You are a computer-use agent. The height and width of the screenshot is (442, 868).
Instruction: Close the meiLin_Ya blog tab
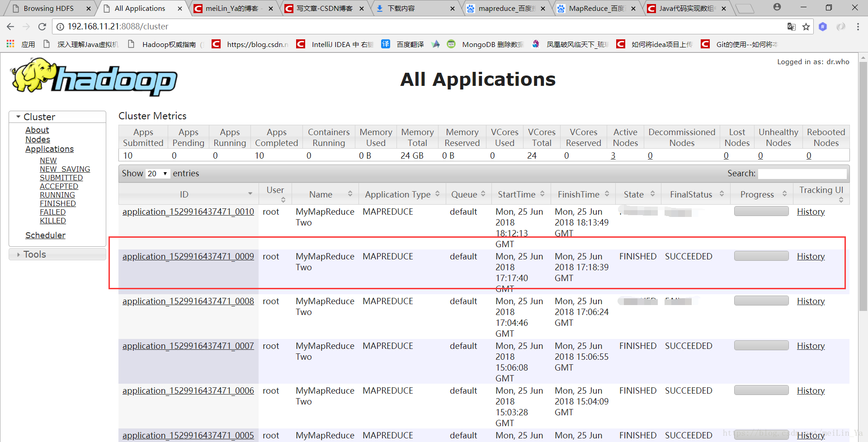271,9
